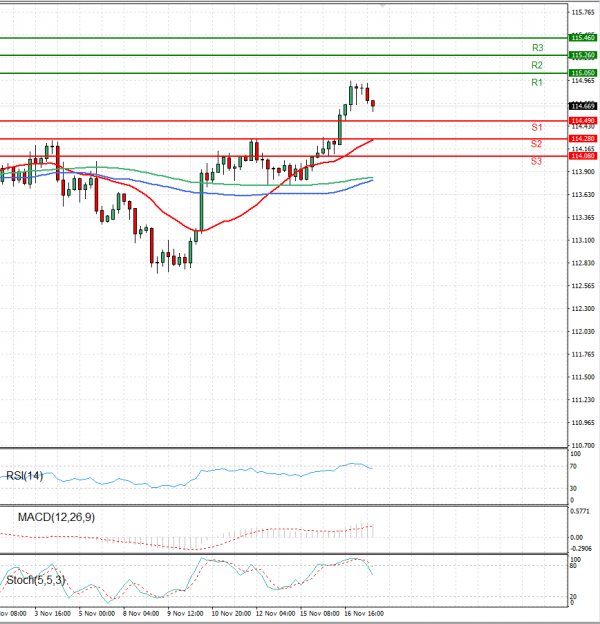The height and width of the screenshot is (624, 600).
Task: Click the 111.765 axis price
Action: point(583,354)
